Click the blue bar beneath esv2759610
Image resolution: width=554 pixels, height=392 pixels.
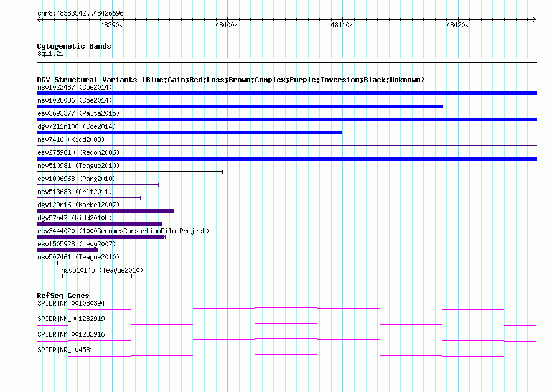point(286,159)
